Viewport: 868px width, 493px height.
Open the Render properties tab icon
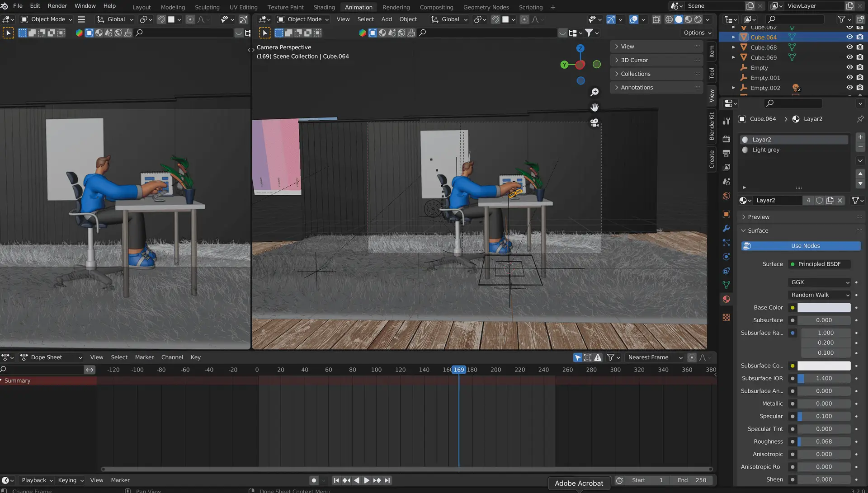726,139
